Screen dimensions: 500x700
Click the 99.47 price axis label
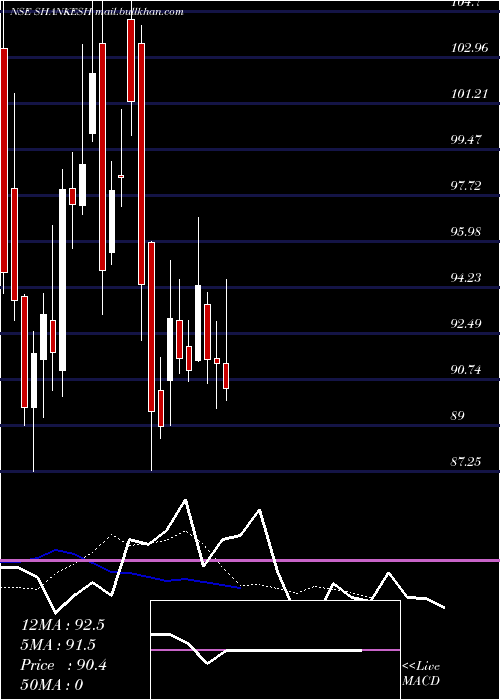466,140
